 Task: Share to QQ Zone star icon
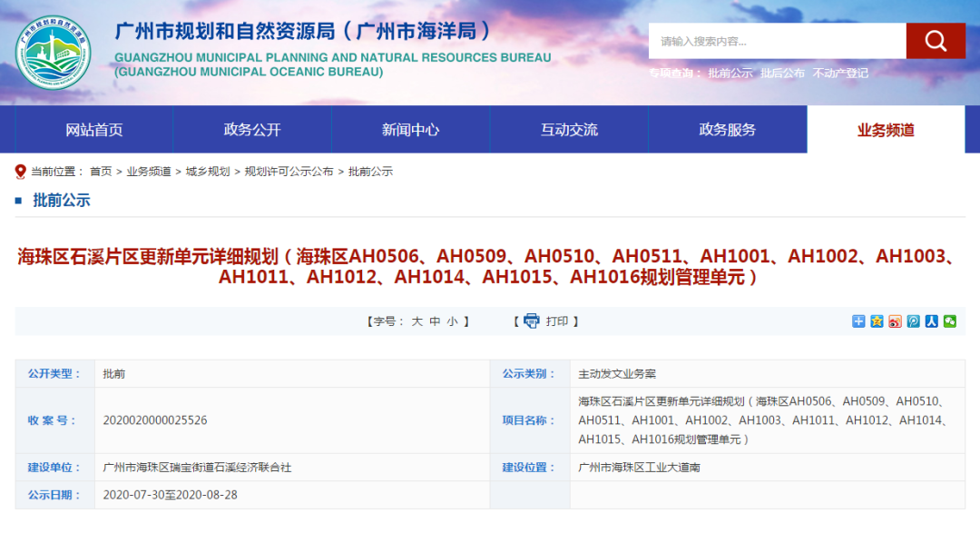pyautogui.click(x=877, y=321)
